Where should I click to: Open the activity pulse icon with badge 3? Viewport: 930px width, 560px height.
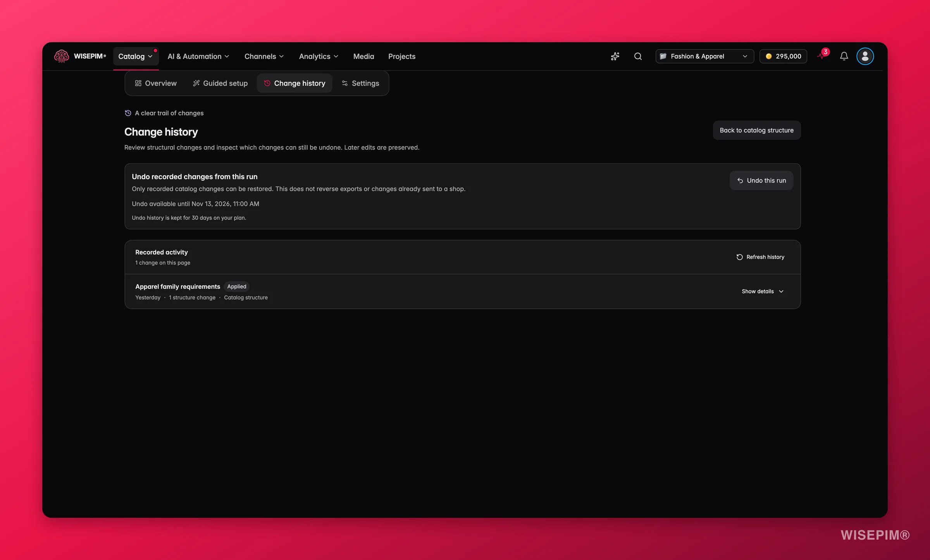tap(822, 55)
